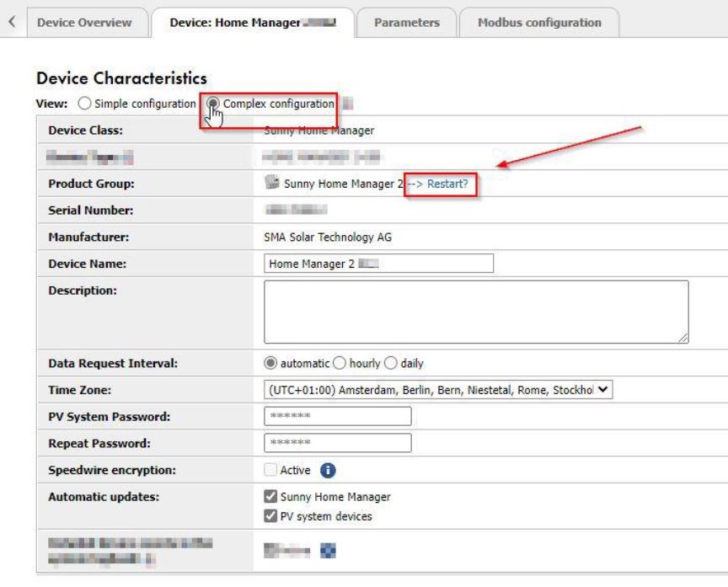Viewport: 728px width, 587px height.
Task: Click the back chevron left of tabs
Action: click(12, 23)
